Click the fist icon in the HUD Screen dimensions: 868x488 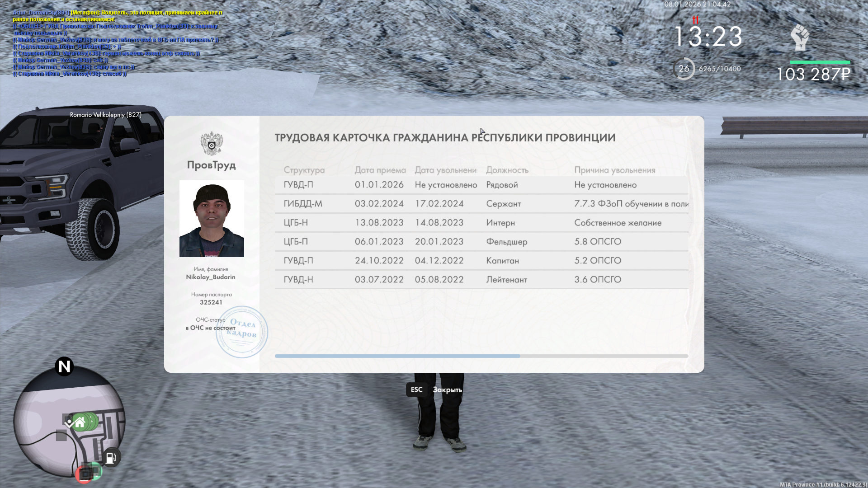tap(800, 38)
